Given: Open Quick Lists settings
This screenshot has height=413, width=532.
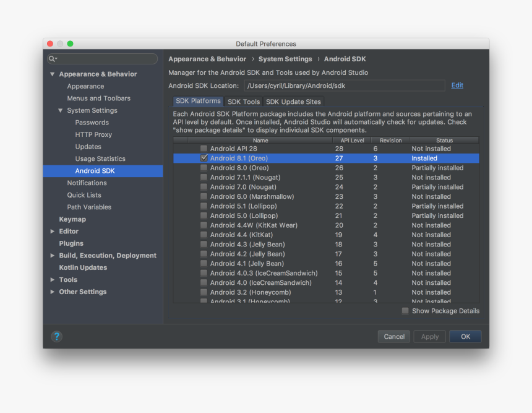Looking at the screenshot, I should pyautogui.click(x=84, y=195).
